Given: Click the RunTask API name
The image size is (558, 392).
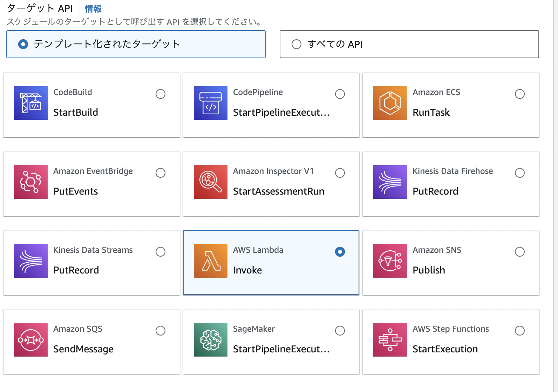Looking at the screenshot, I should pos(431,112).
